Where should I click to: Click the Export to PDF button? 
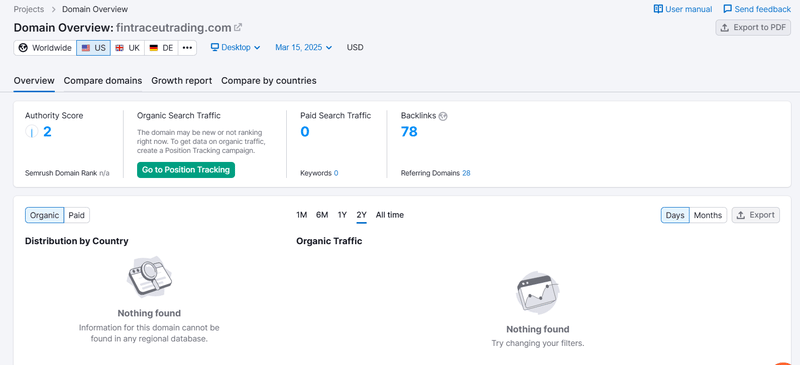pos(753,28)
